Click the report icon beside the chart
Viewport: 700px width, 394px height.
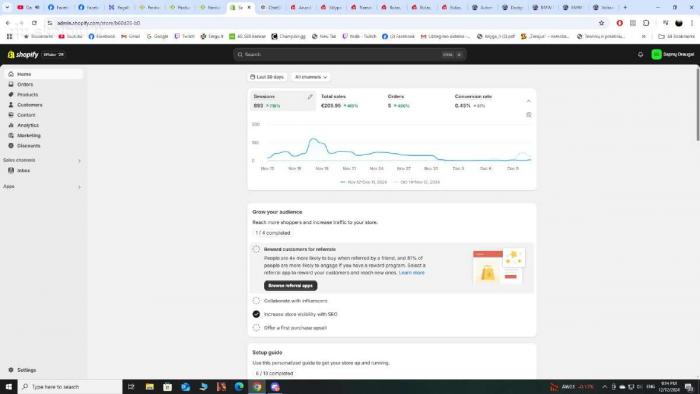[x=529, y=115]
